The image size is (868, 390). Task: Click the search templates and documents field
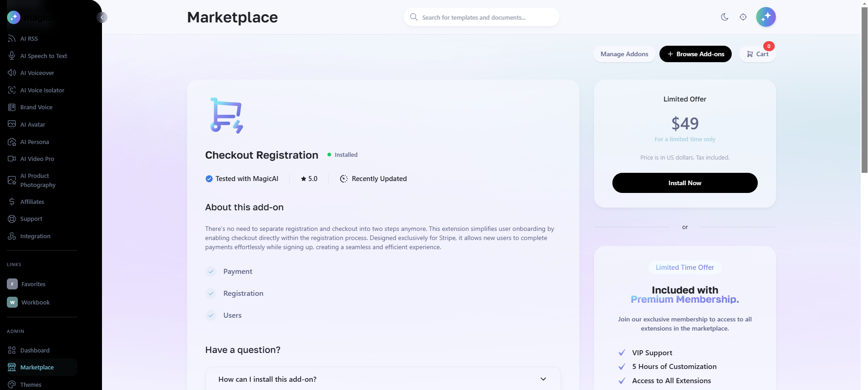point(485,17)
